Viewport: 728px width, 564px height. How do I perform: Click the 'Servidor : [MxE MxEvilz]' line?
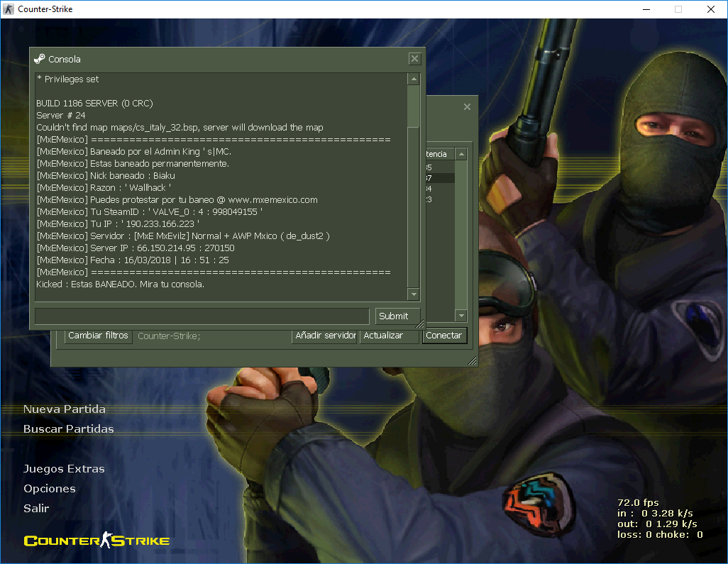183,236
